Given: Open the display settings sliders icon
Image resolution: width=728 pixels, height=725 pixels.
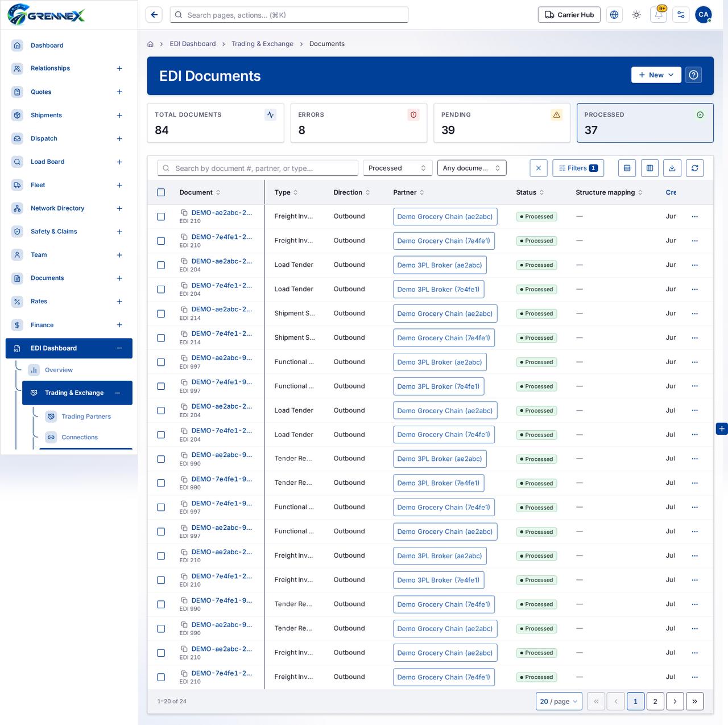Looking at the screenshot, I should (681, 15).
